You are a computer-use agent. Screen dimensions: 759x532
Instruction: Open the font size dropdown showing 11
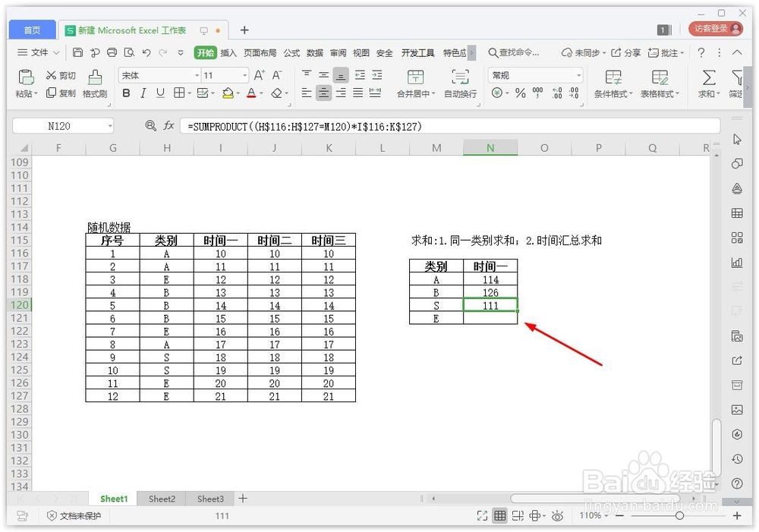[x=245, y=76]
